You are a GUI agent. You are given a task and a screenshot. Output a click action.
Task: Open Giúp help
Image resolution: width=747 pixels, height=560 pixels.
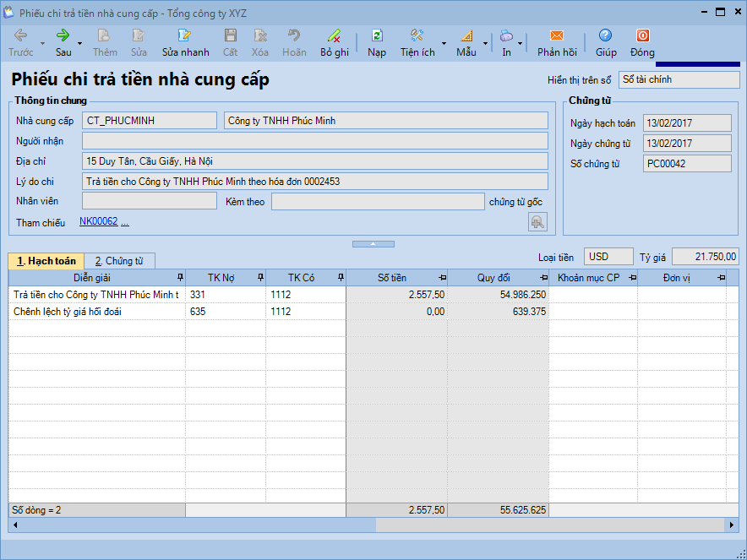point(606,43)
